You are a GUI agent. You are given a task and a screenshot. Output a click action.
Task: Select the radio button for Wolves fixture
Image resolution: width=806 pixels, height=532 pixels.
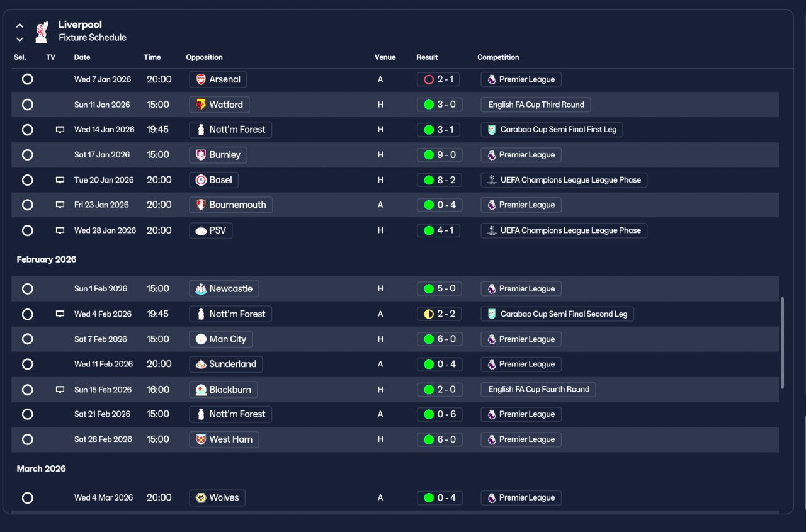point(28,498)
